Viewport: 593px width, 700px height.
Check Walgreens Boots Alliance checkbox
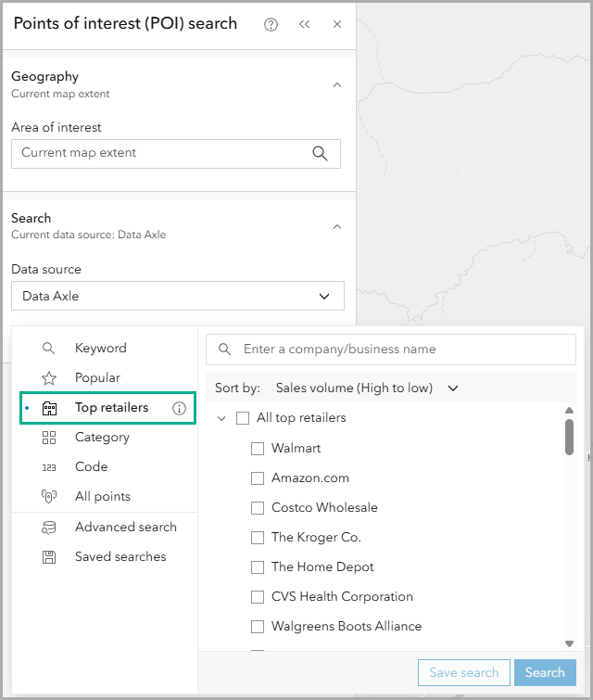point(258,627)
